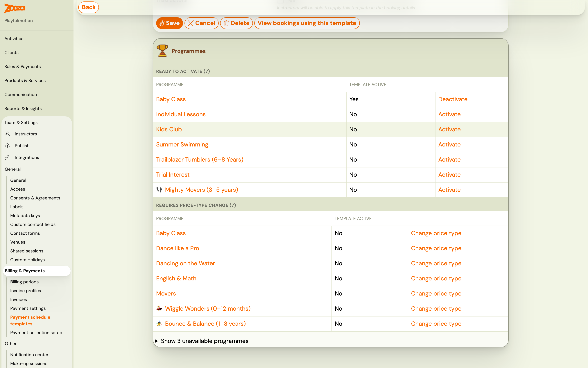Open Notification center
588x368 pixels.
[29, 355]
